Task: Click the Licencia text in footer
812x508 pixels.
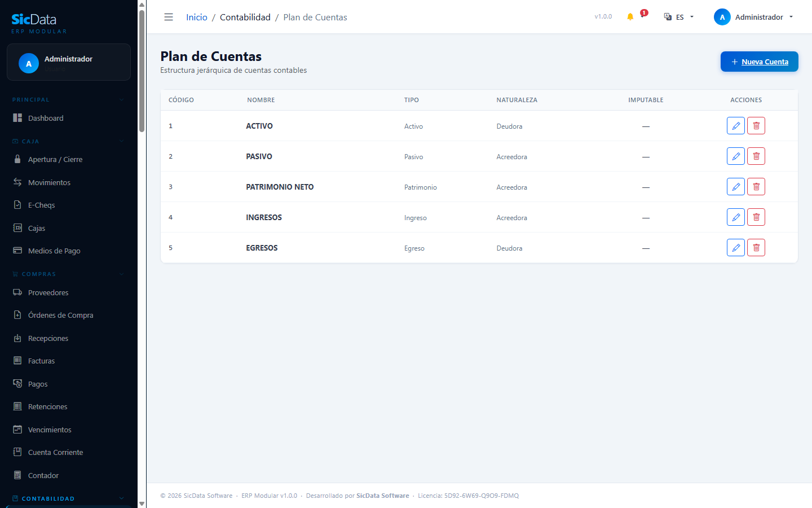Action: (x=469, y=496)
